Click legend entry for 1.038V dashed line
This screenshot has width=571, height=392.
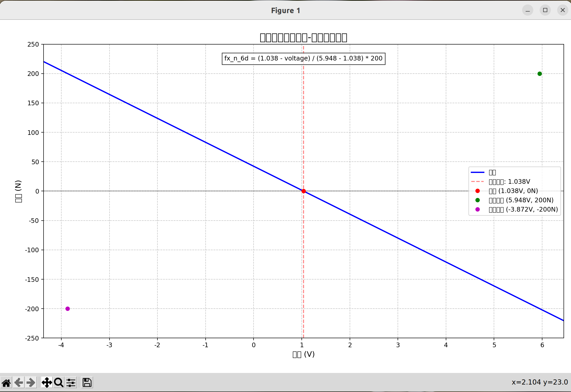click(509, 182)
